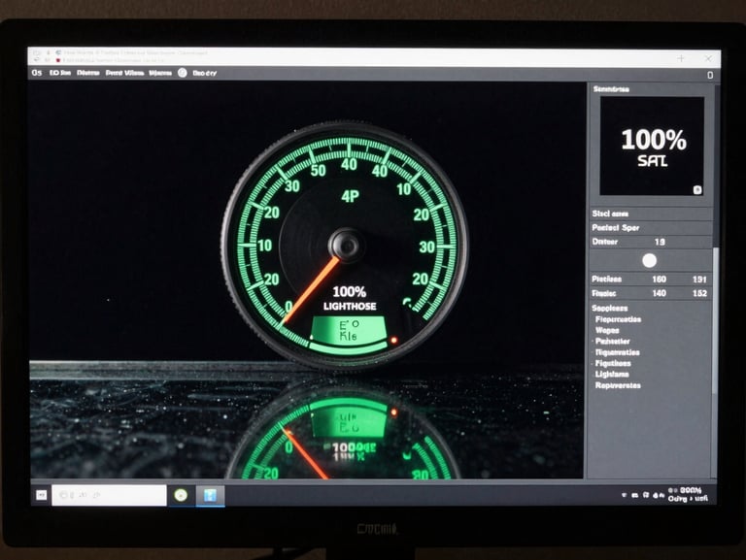Open the 'Ford Vilaes' menu item
This screenshot has height=560, width=746.
click(124, 73)
